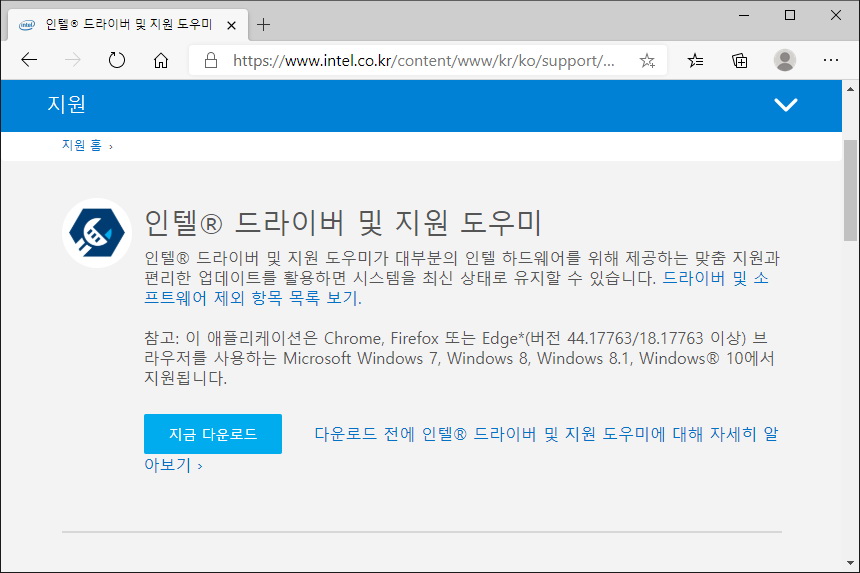This screenshot has width=860, height=573.
Task: Open 다운로드 전에 자세히 알아보기 link
Action: click(x=461, y=449)
